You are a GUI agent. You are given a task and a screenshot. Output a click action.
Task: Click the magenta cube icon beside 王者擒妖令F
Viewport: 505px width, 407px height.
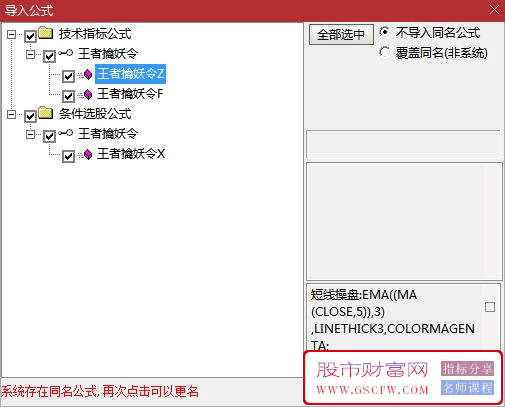[x=88, y=94]
